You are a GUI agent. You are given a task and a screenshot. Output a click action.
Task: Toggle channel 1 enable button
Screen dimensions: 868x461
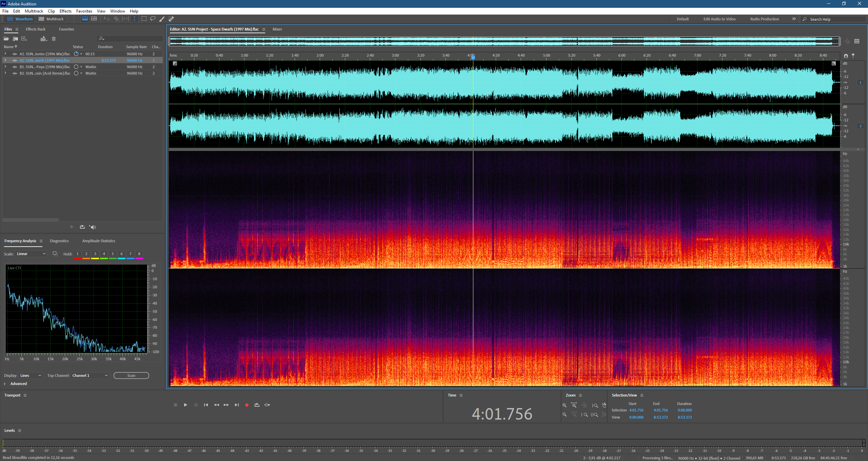[860, 82]
